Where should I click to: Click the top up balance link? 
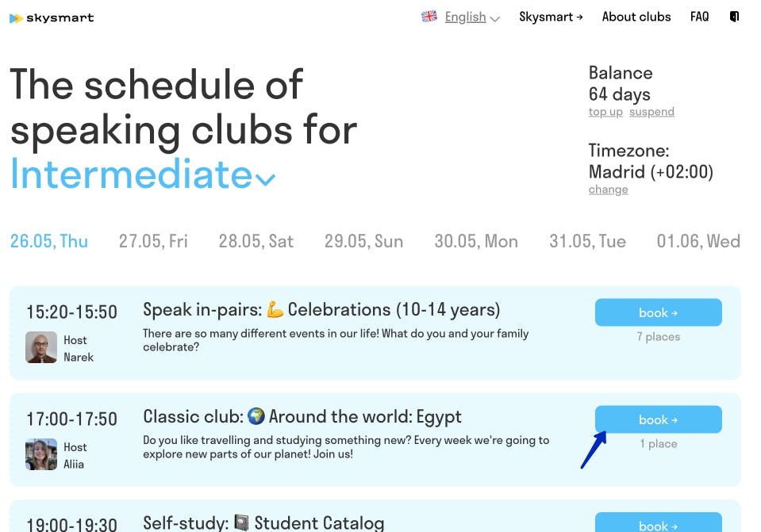(x=605, y=112)
